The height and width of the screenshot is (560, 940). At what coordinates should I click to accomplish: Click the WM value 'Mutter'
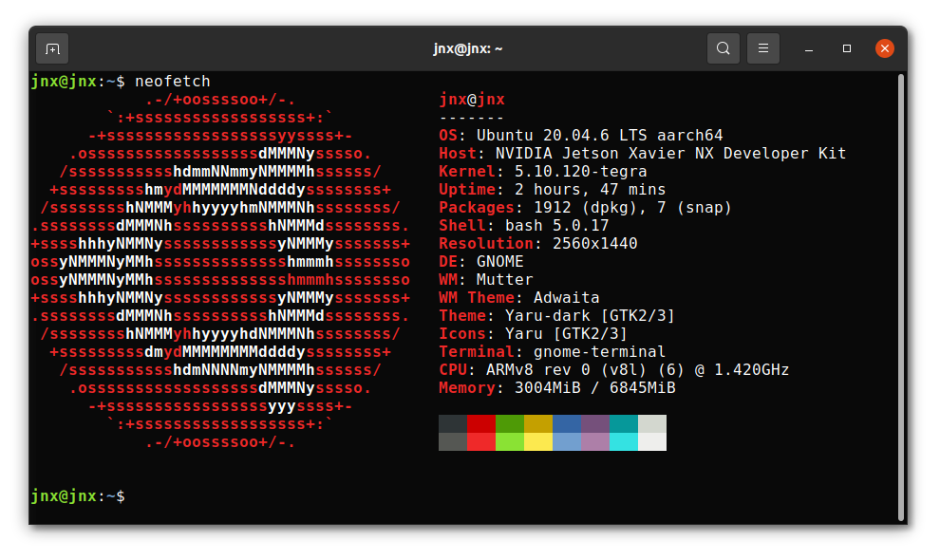click(505, 279)
